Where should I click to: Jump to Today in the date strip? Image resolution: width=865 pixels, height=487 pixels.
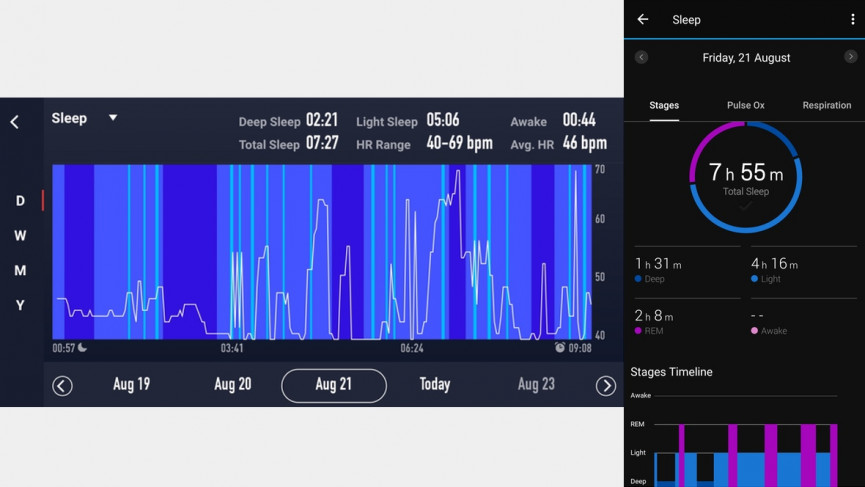435,384
